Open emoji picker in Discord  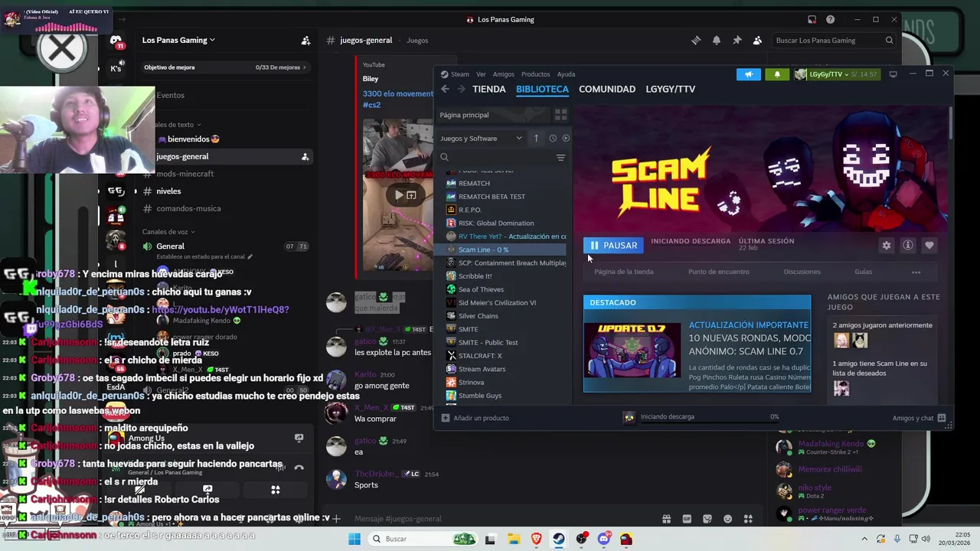[727, 519]
